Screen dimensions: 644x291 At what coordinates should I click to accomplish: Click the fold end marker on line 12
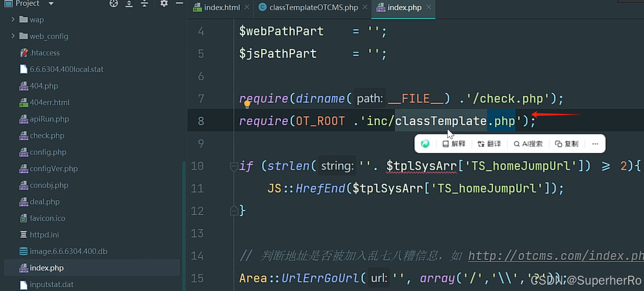coord(234,211)
